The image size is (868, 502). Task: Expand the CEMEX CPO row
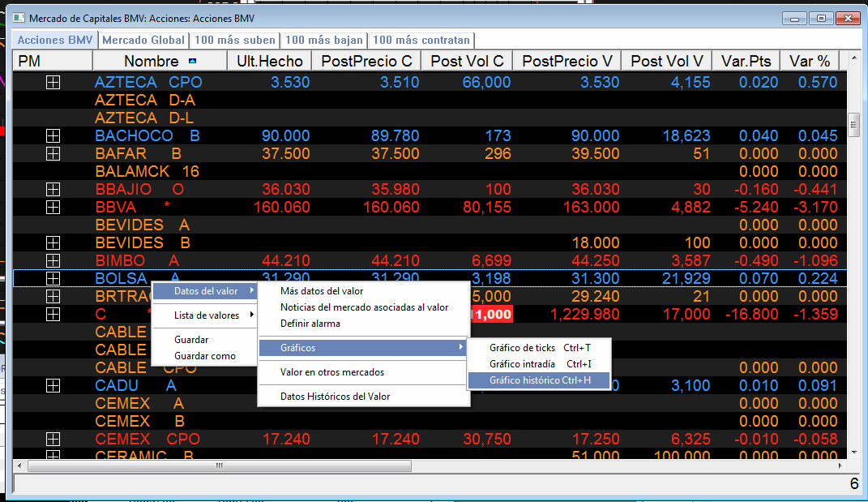[x=53, y=439]
